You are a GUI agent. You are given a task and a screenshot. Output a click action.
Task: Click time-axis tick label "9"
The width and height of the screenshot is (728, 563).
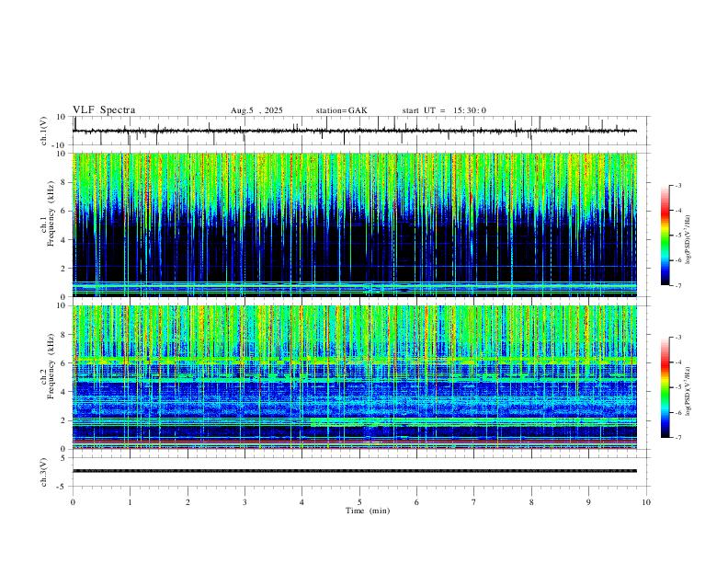588,502
